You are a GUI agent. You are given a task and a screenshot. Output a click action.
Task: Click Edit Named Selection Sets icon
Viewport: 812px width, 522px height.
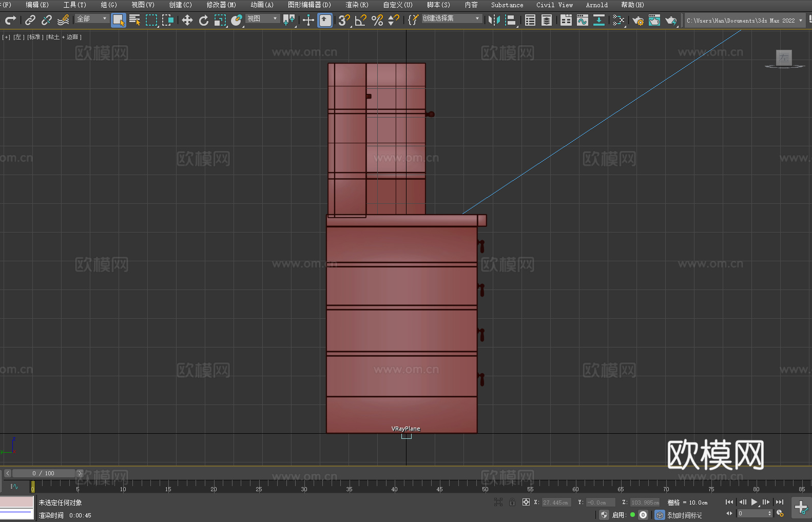point(413,20)
